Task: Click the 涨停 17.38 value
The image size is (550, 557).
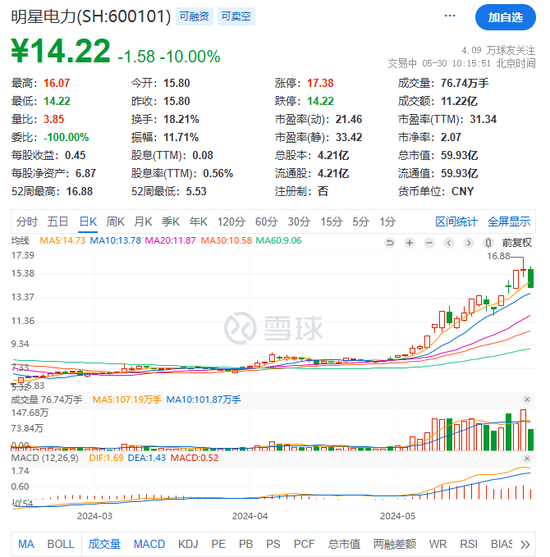Action: 320,83
